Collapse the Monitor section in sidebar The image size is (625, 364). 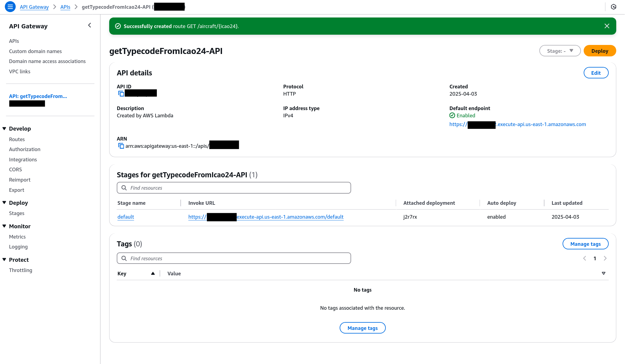(x=4, y=226)
